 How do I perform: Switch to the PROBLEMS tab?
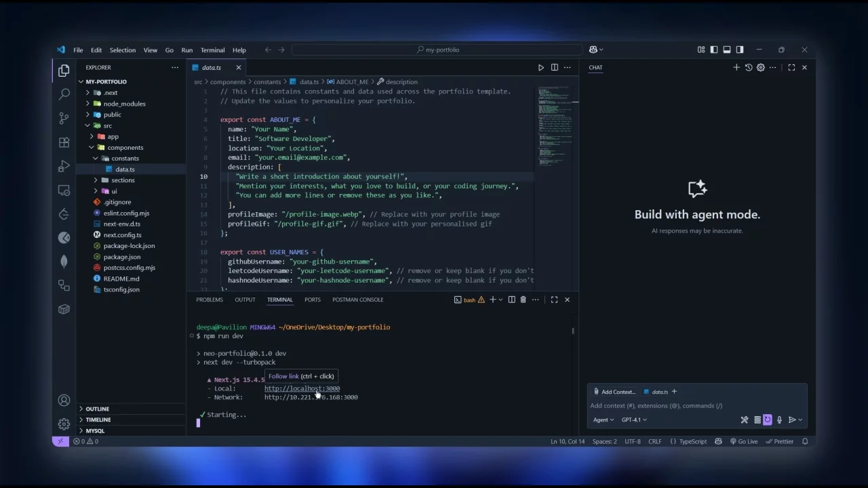210,300
